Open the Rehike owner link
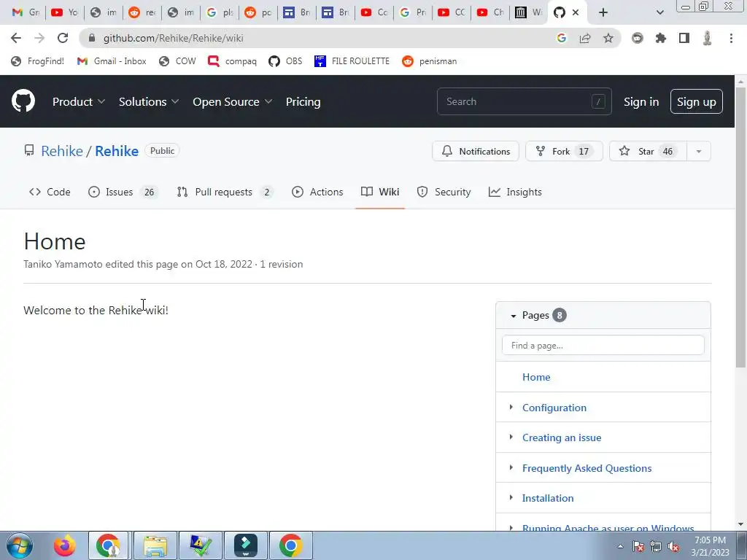Screen dimensions: 747x560 pos(62,151)
